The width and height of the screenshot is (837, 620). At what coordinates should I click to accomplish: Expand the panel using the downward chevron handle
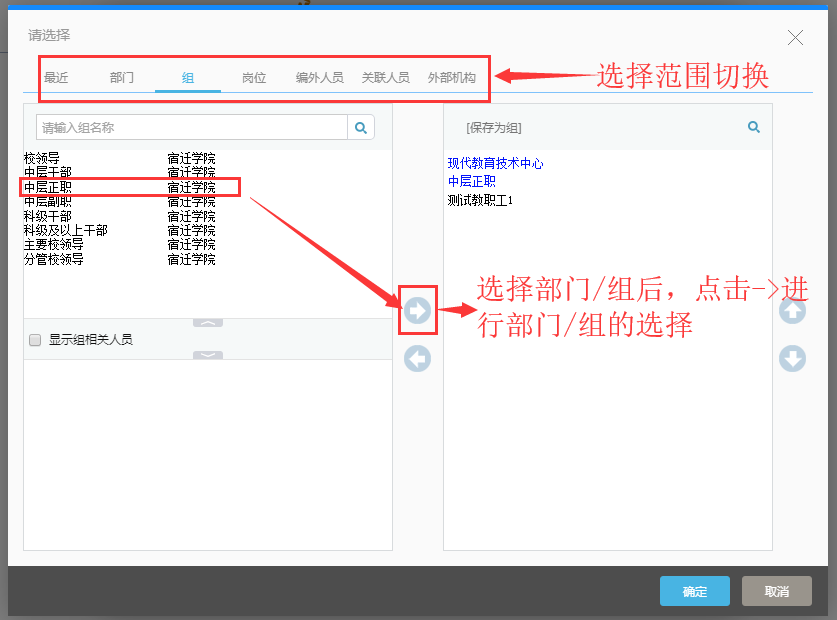208,355
